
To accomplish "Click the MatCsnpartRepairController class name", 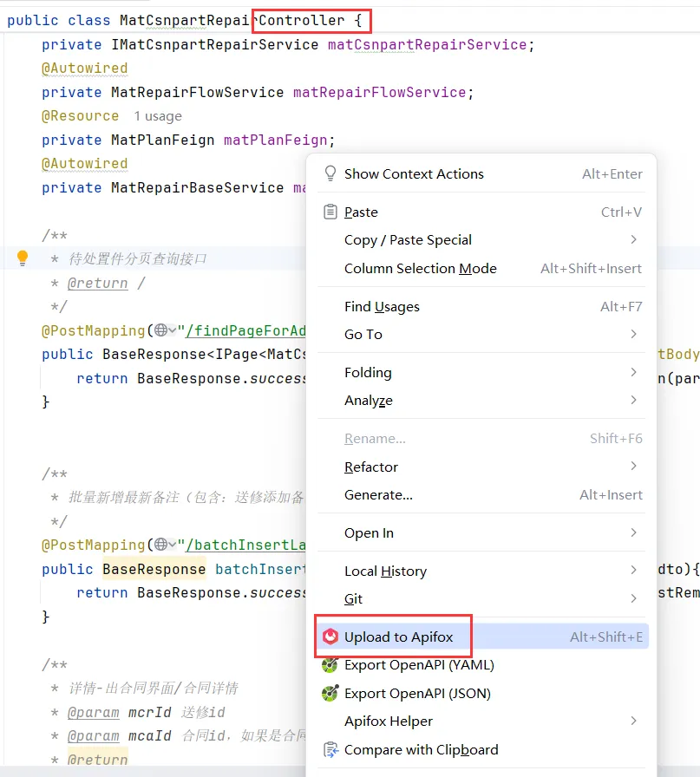I will point(232,20).
